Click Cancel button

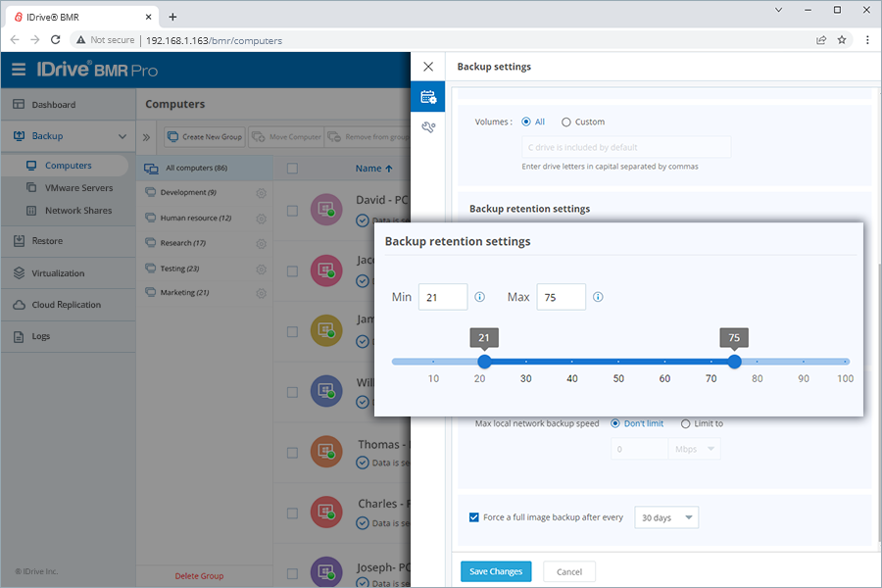click(x=569, y=571)
